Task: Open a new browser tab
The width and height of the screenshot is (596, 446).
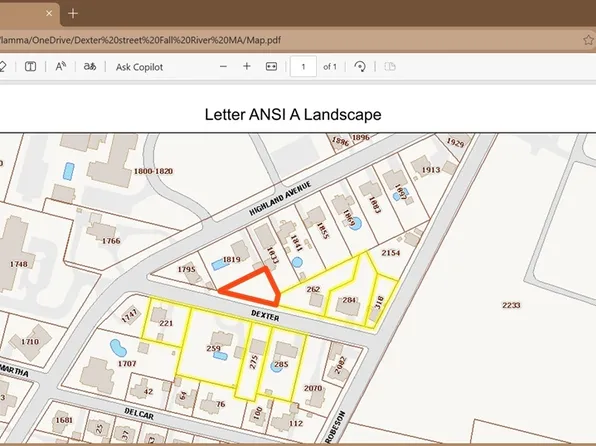Action: coord(73,14)
